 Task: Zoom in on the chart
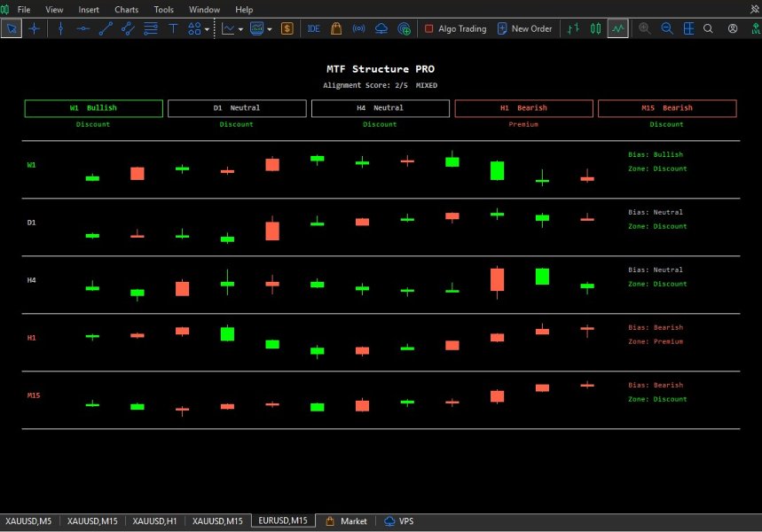pyautogui.click(x=645, y=28)
